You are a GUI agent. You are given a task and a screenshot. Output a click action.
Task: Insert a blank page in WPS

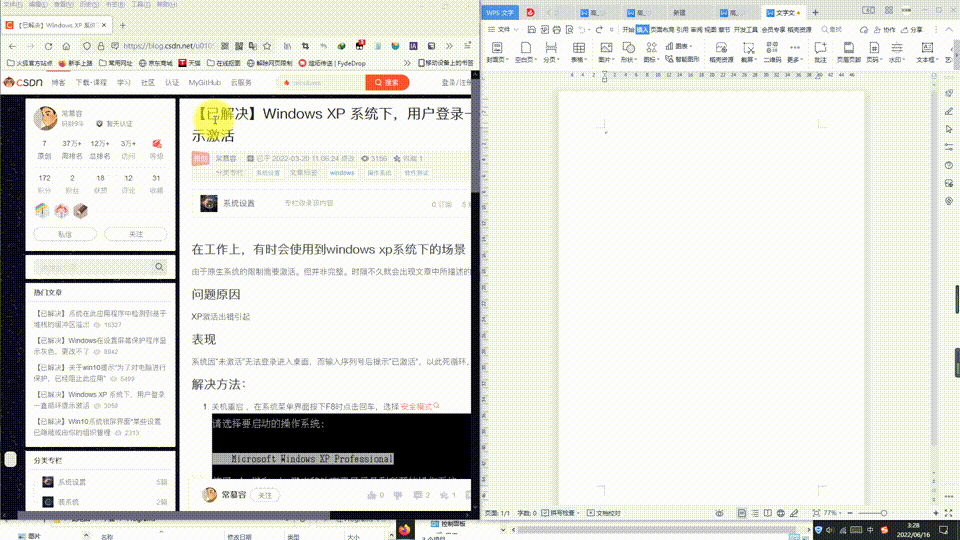click(x=525, y=52)
